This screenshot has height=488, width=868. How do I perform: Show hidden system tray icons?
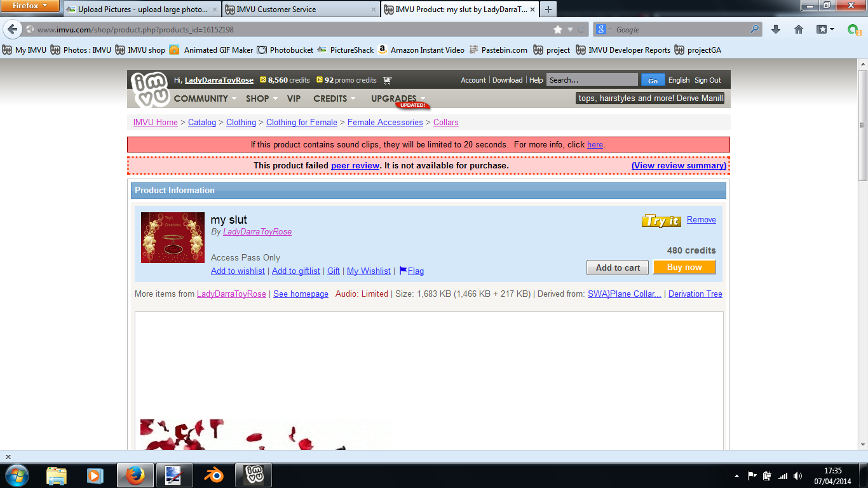point(736,475)
